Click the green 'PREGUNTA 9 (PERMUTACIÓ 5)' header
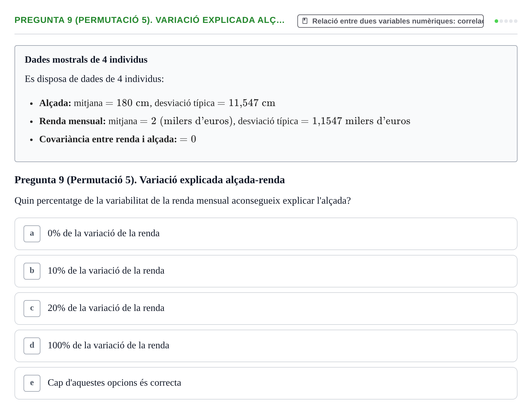This screenshot has height=414, width=532. click(150, 20)
